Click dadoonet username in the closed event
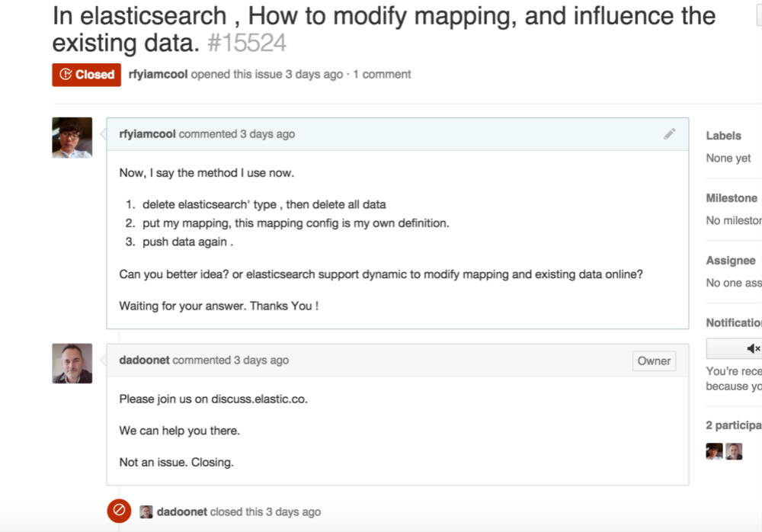Image resolution: width=762 pixels, height=532 pixels. coord(182,512)
